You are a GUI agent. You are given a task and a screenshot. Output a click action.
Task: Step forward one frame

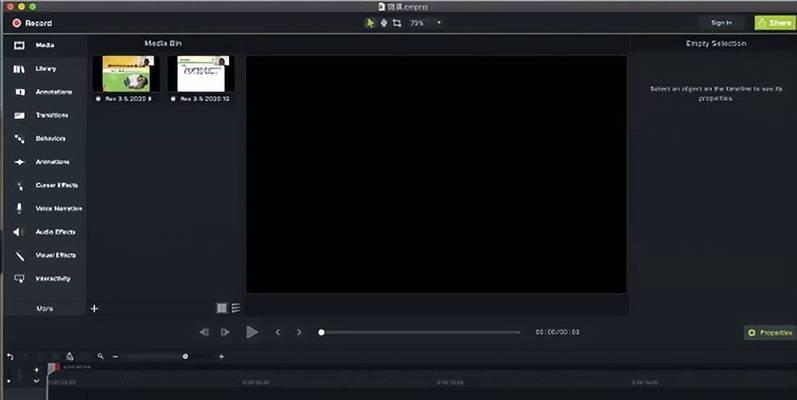(x=225, y=332)
